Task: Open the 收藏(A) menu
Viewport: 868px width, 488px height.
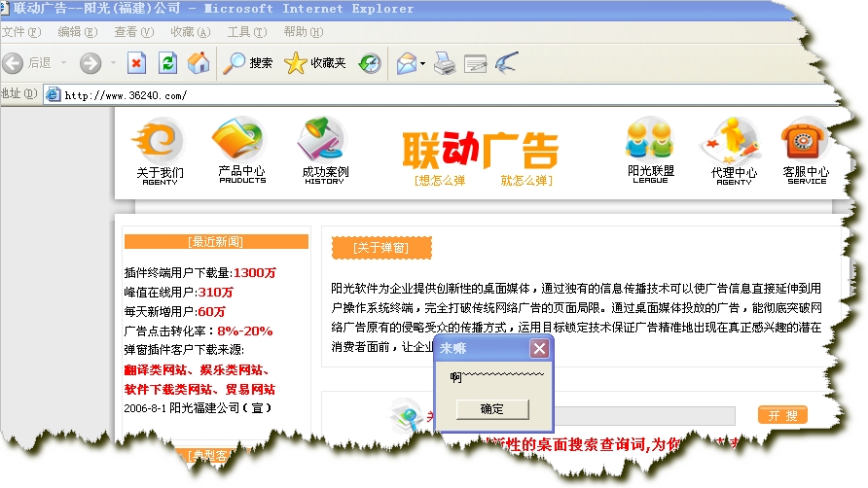Action: (191, 32)
